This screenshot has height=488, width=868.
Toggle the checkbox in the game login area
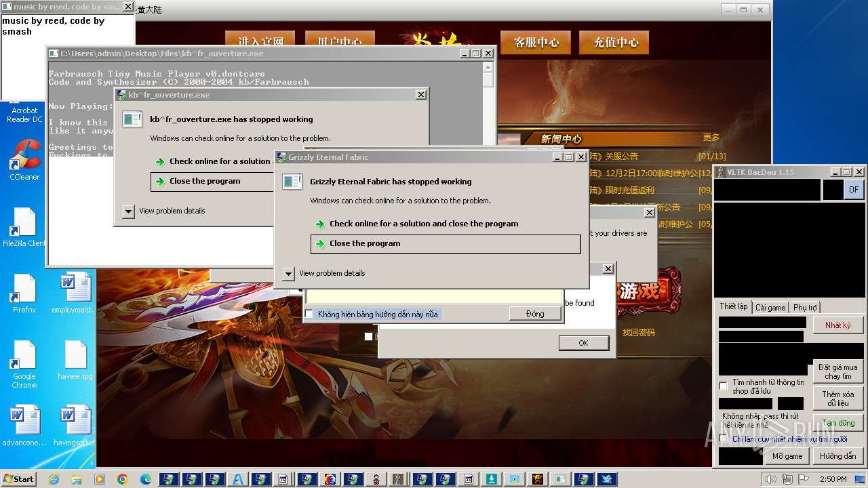[368, 336]
